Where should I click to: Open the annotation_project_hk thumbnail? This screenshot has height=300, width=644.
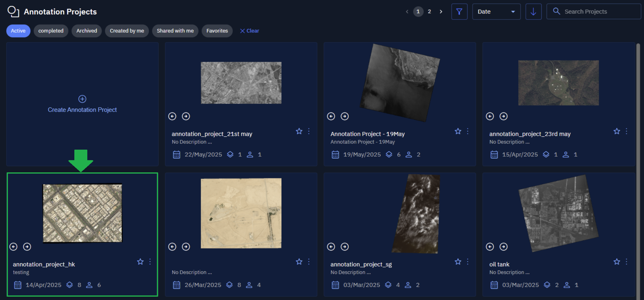(82, 213)
